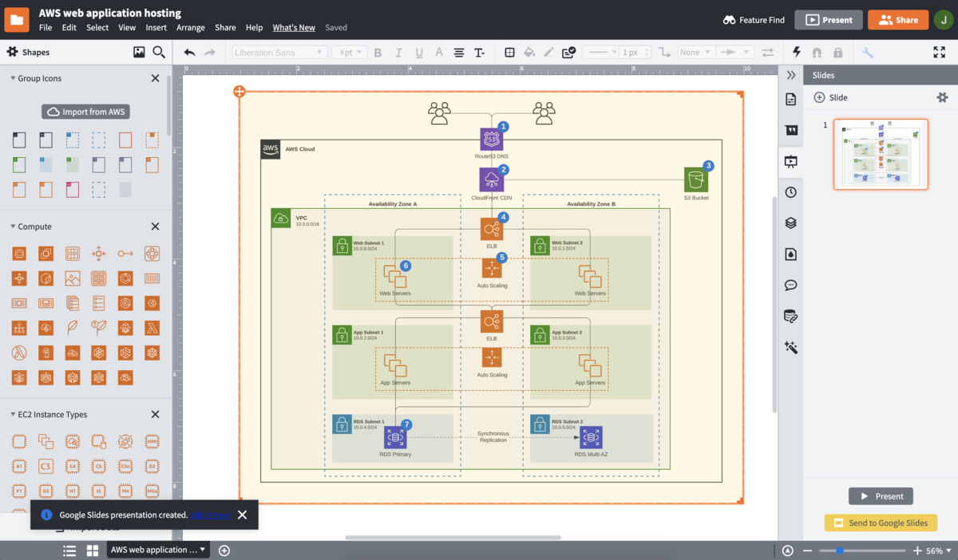Open the themes droplet dock icon
958x560 pixels.
pos(791,254)
